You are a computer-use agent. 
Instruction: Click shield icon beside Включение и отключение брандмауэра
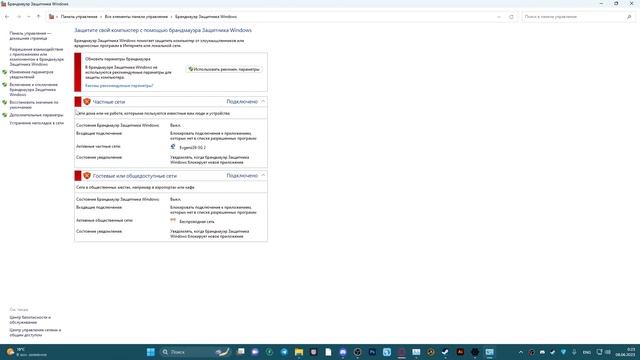pos(5,85)
